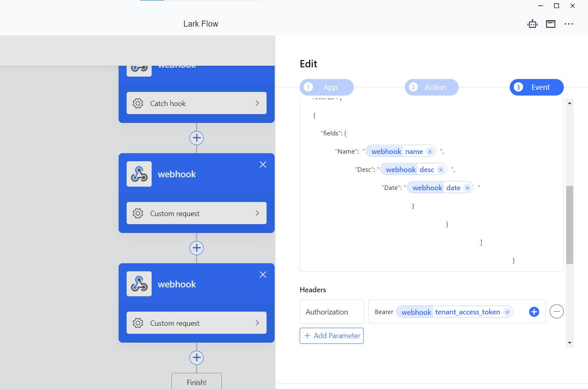Select the last webhook node icon
588x389 pixels.
tap(139, 284)
